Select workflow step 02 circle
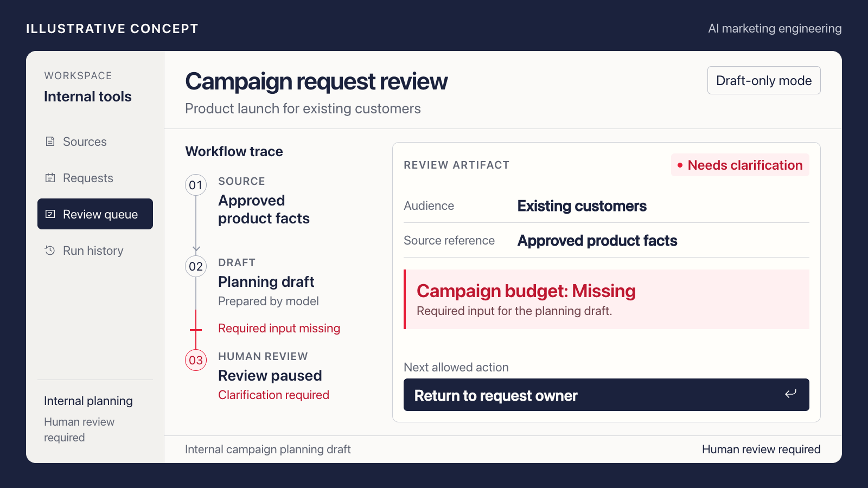The height and width of the screenshot is (488, 868). click(x=196, y=266)
